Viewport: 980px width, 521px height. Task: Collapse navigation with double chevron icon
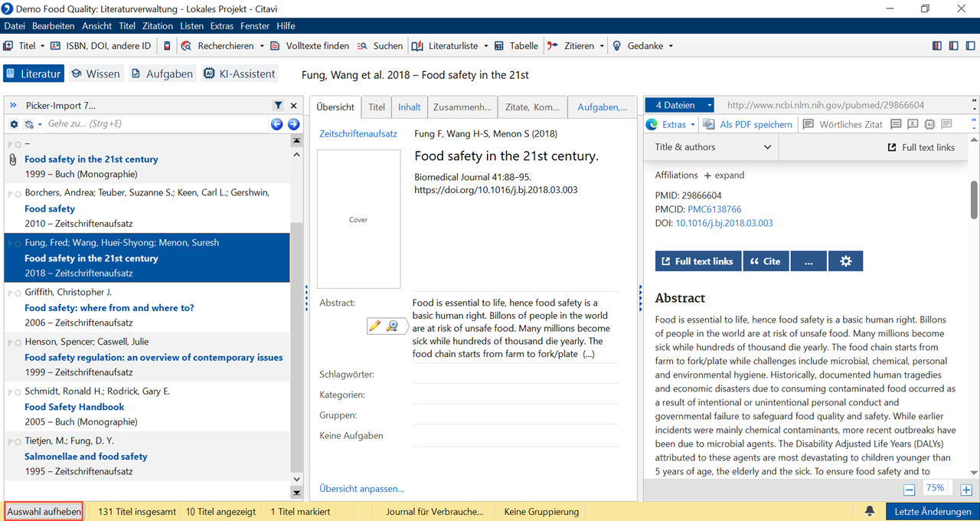(13, 106)
